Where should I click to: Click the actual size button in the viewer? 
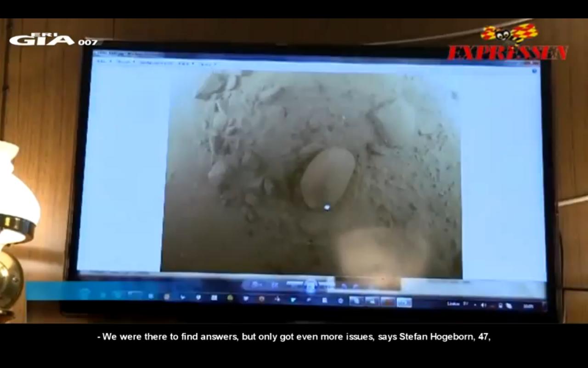275,285
